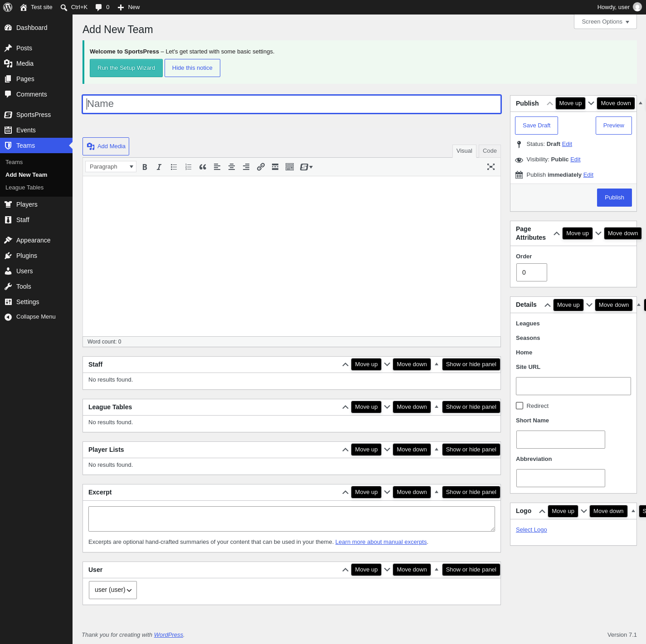The height and width of the screenshot is (644, 646).
Task: Toggle bold formatting in editor toolbar
Action: [145, 167]
